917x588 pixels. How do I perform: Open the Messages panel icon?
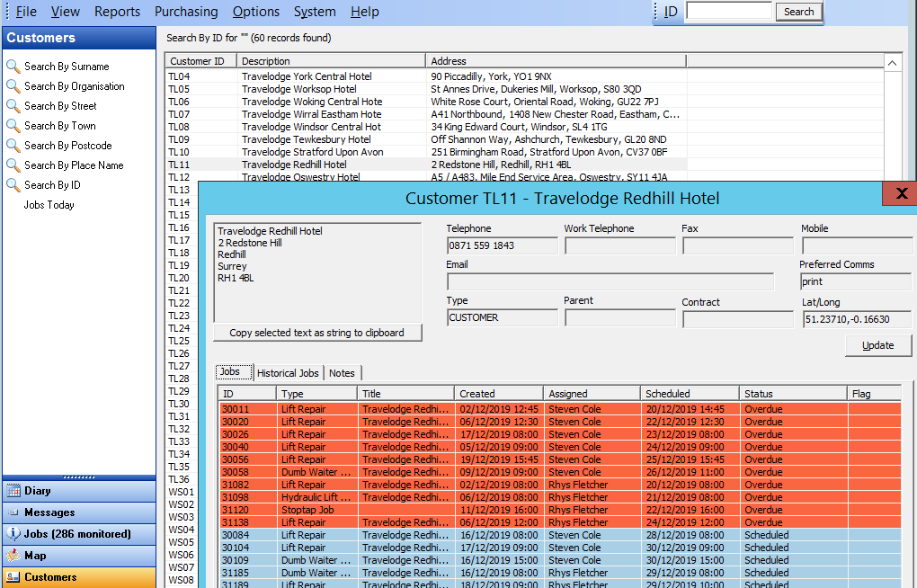coord(13,512)
